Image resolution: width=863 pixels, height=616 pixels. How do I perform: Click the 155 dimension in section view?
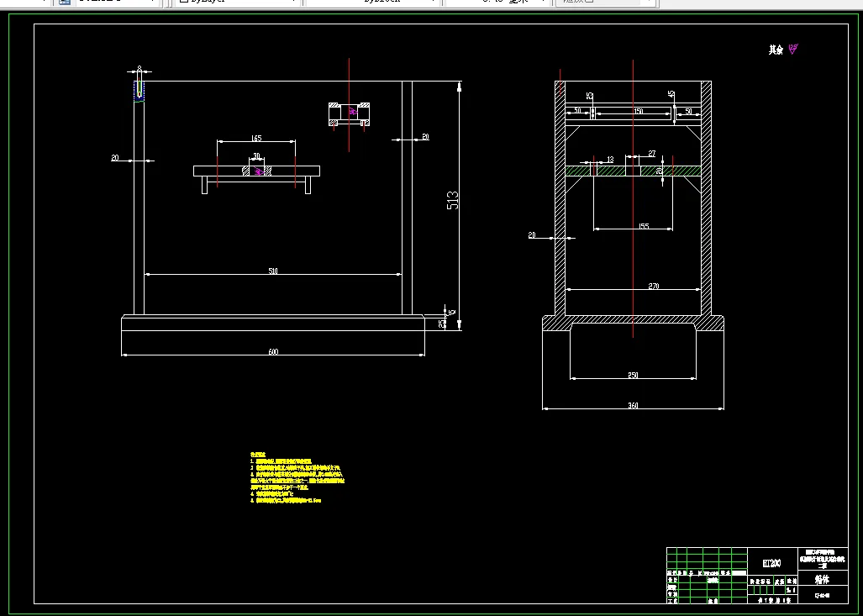644,226
